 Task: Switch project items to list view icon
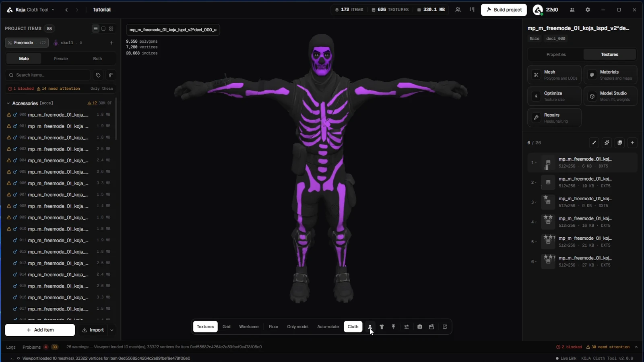[95, 29]
